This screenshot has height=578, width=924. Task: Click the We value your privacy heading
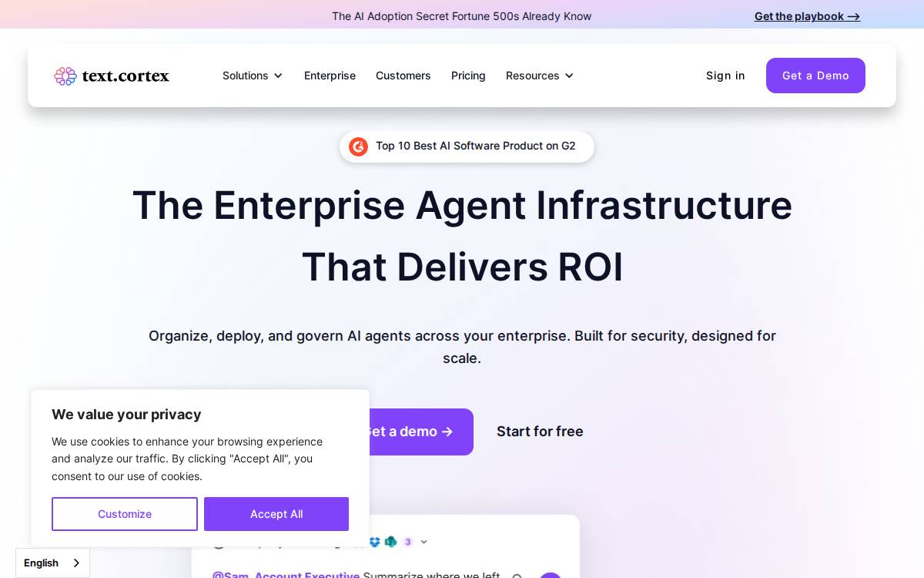(x=126, y=415)
